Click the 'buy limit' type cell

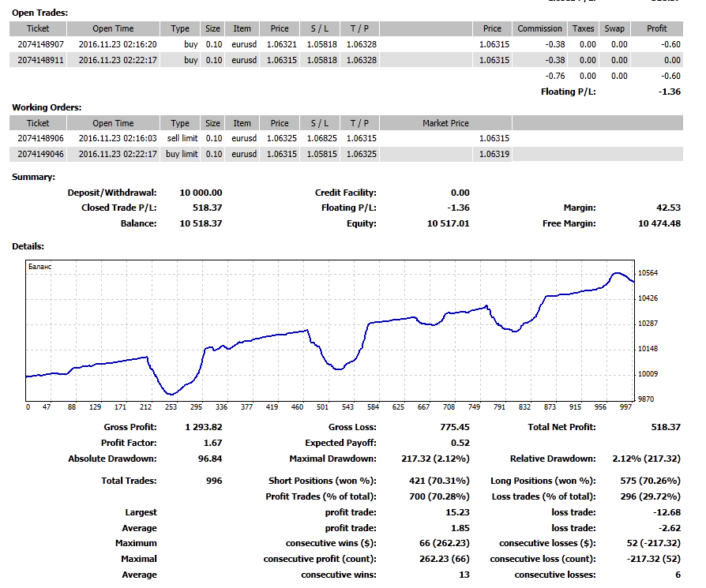(182, 154)
